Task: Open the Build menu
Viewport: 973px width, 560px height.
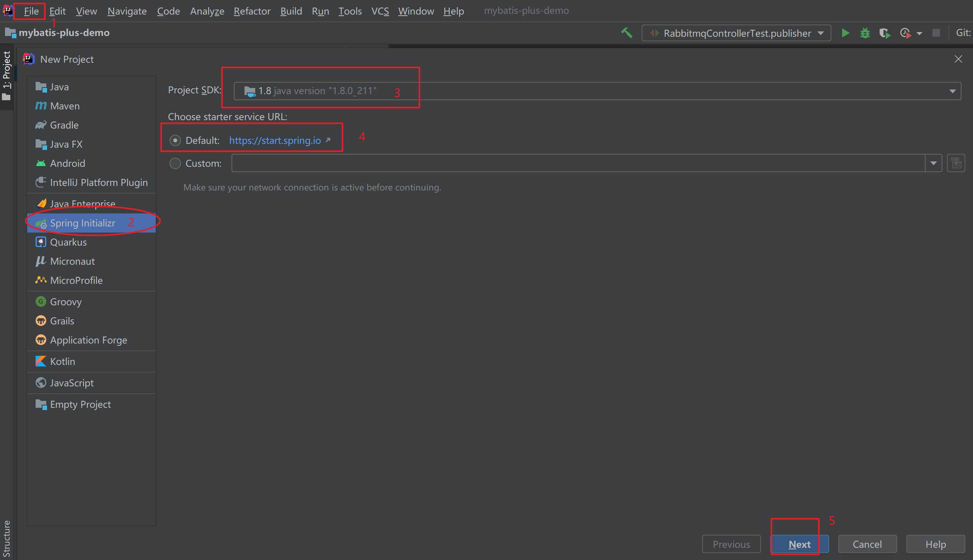Action: [x=291, y=11]
